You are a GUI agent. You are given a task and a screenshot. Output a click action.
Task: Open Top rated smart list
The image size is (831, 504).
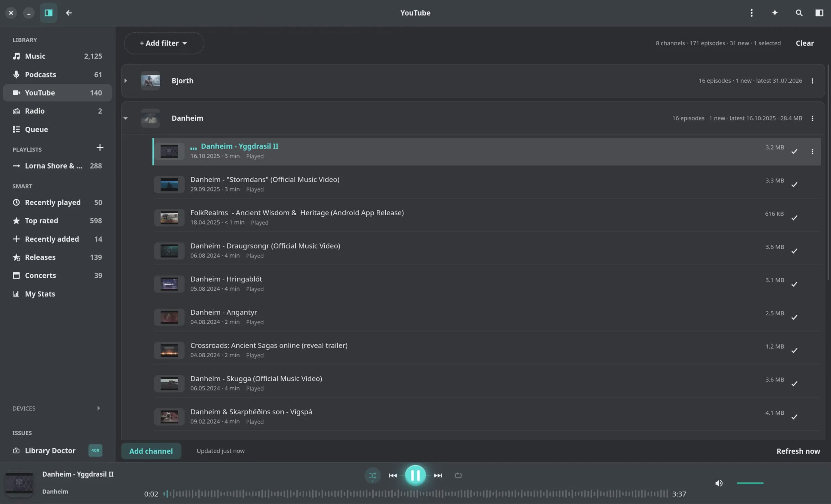(x=57, y=221)
